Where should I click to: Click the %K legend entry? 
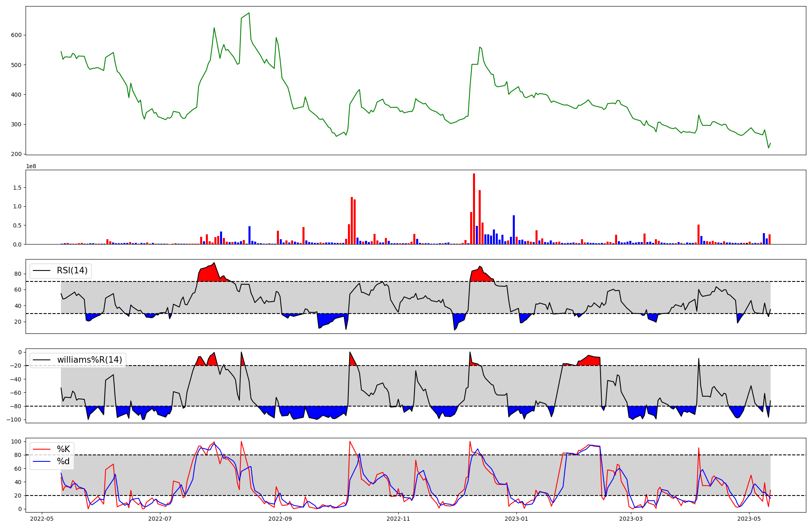63,449
